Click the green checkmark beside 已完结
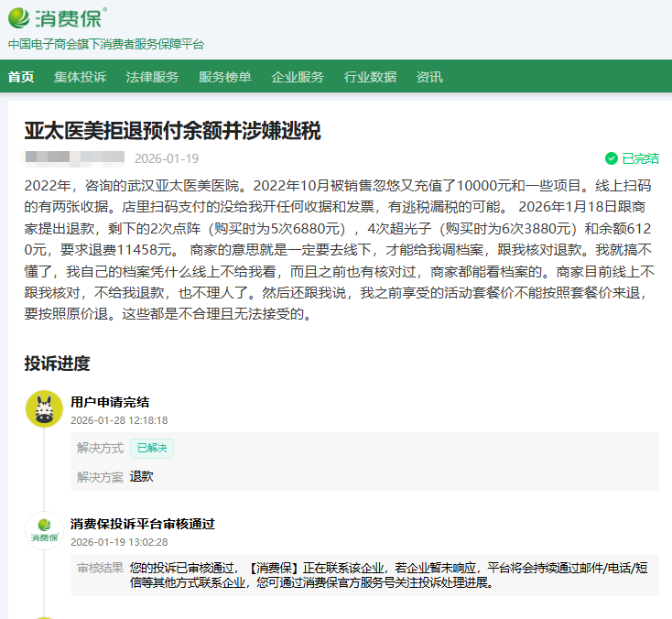This screenshot has width=672, height=619. (612, 158)
